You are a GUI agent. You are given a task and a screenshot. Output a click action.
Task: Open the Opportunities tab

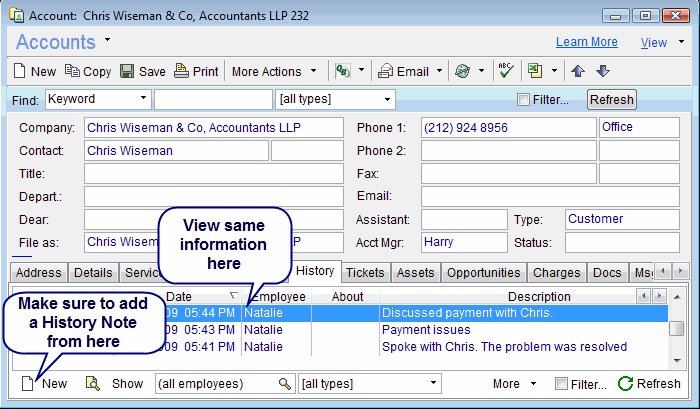484,272
